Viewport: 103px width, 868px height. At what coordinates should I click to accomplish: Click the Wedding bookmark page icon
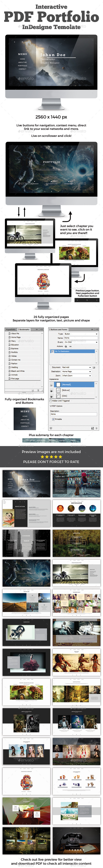(9, 367)
